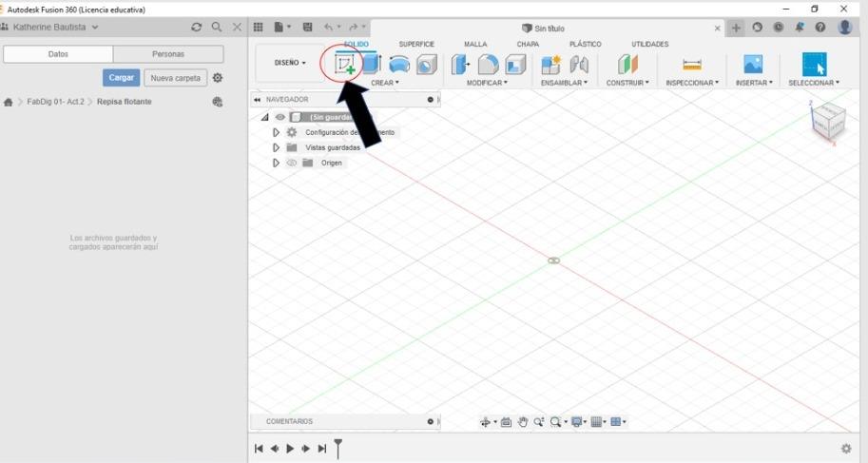
Task: Open the notifications bell icon
Action: tap(800, 28)
